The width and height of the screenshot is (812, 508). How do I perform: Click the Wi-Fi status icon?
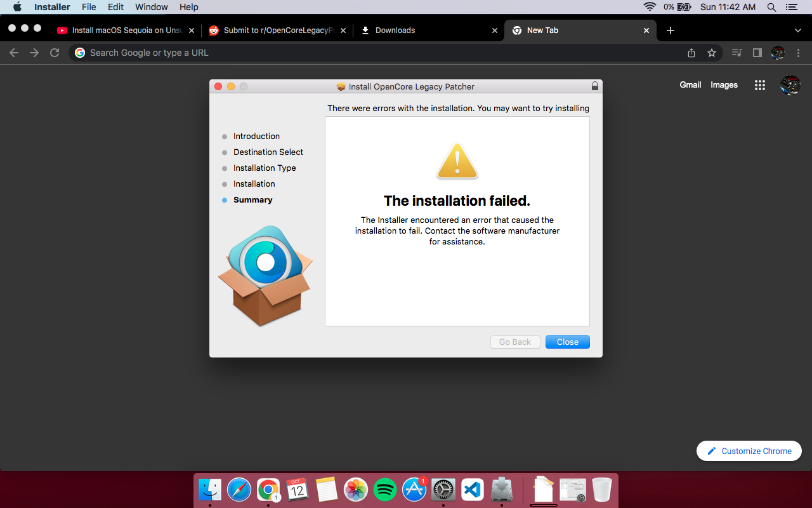(650, 7)
